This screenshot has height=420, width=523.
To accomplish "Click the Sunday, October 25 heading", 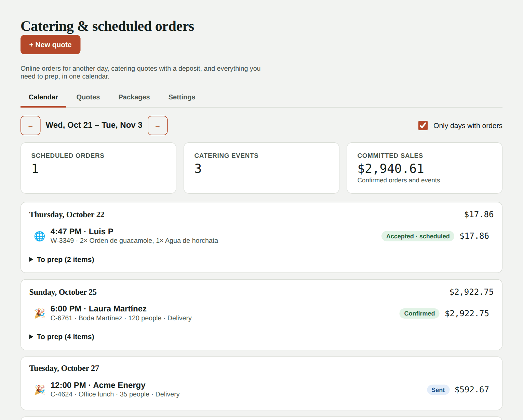I will (63, 292).
